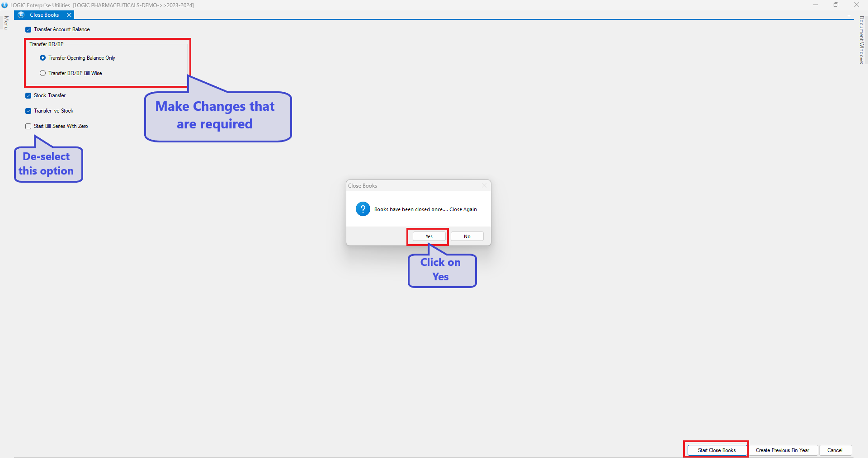This screenshot has width=868, height=458.
Task: Expand the Menu side panel
Action: (x=6, y=23)
